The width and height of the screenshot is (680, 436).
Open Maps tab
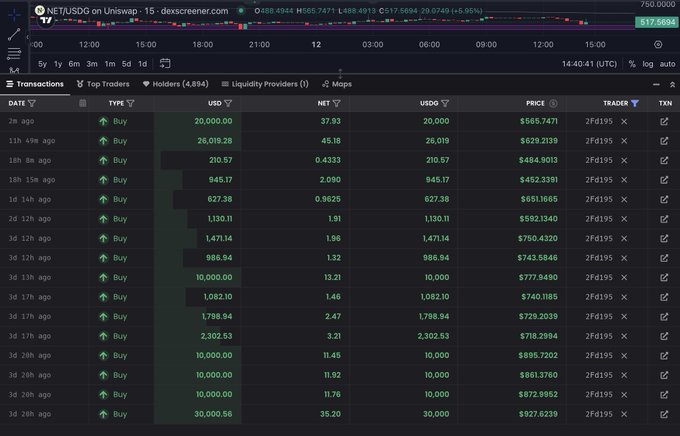click(337, 84)
